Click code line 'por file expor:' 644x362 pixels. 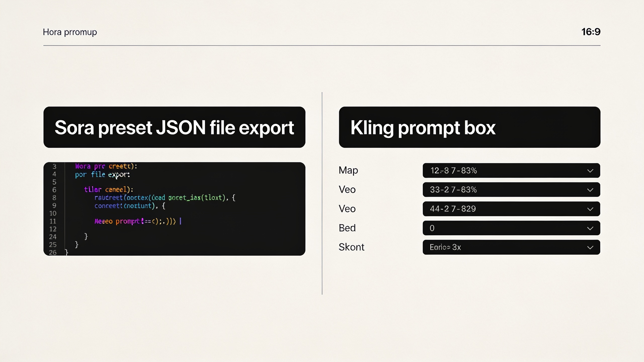point(102,174)
